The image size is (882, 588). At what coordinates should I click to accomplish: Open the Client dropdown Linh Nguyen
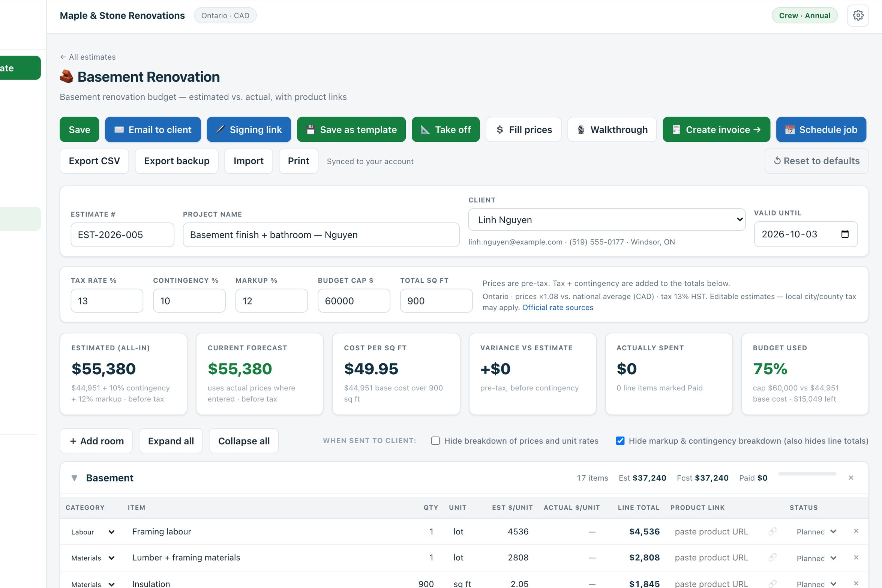606,220
